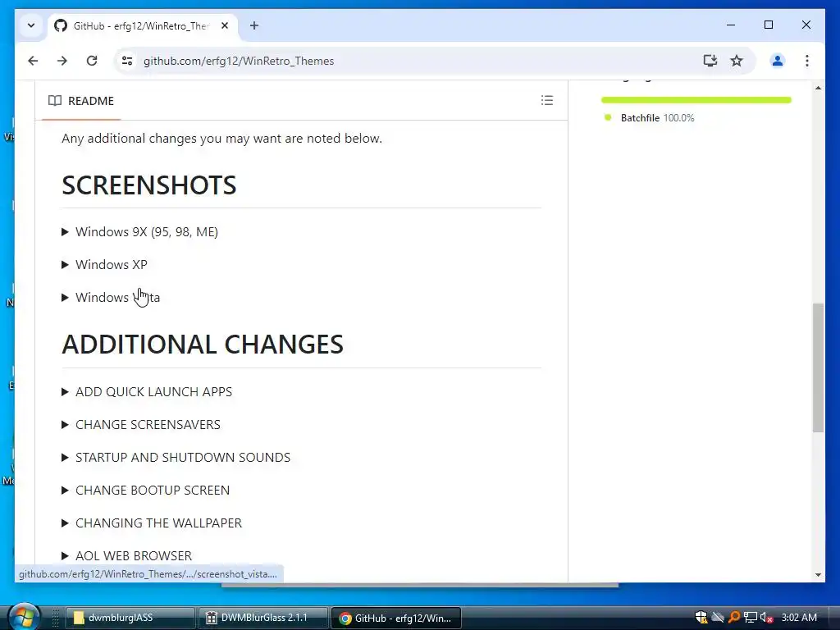Screen dimensions: 840x630
Task: Switch to dwmblurglASS taskbar window
Action: (129, 618)
